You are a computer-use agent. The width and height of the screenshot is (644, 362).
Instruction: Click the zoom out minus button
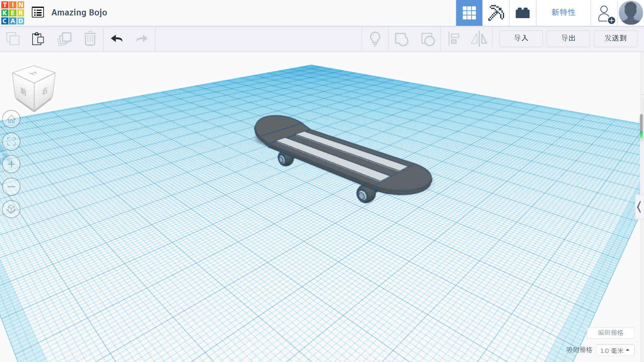tap(11, 187)
